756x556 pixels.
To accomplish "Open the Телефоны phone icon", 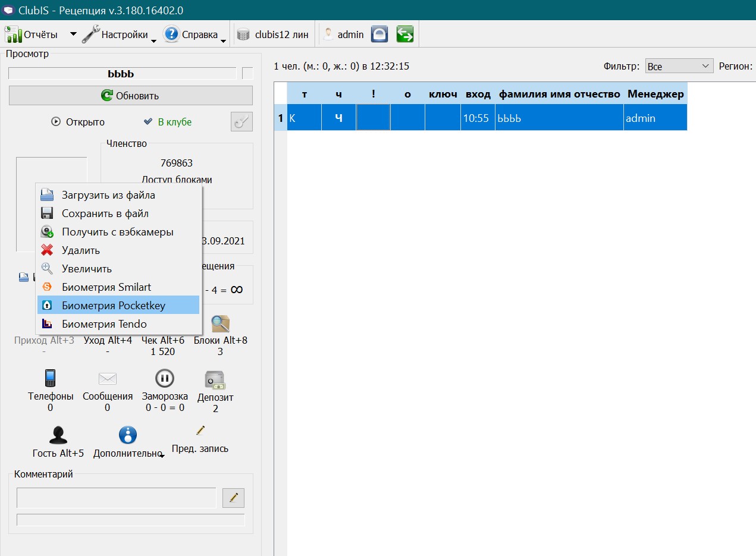I will coord(50,378).
